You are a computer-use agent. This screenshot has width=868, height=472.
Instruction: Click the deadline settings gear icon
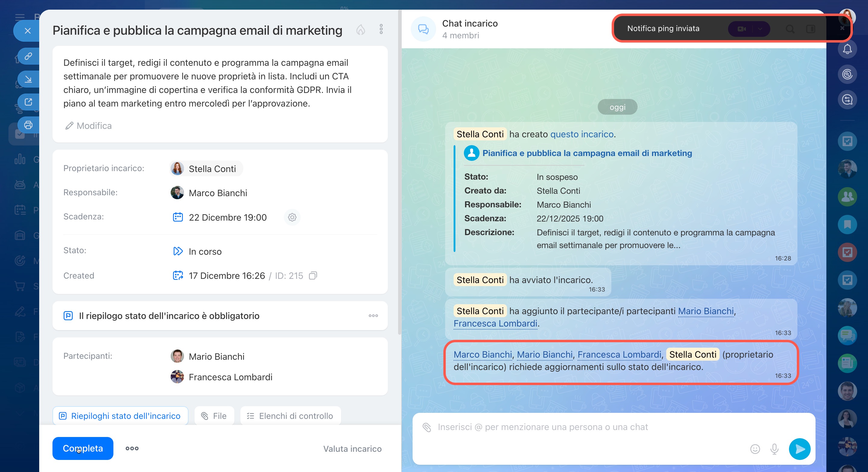pyautogui.click(x=292, y=217)
